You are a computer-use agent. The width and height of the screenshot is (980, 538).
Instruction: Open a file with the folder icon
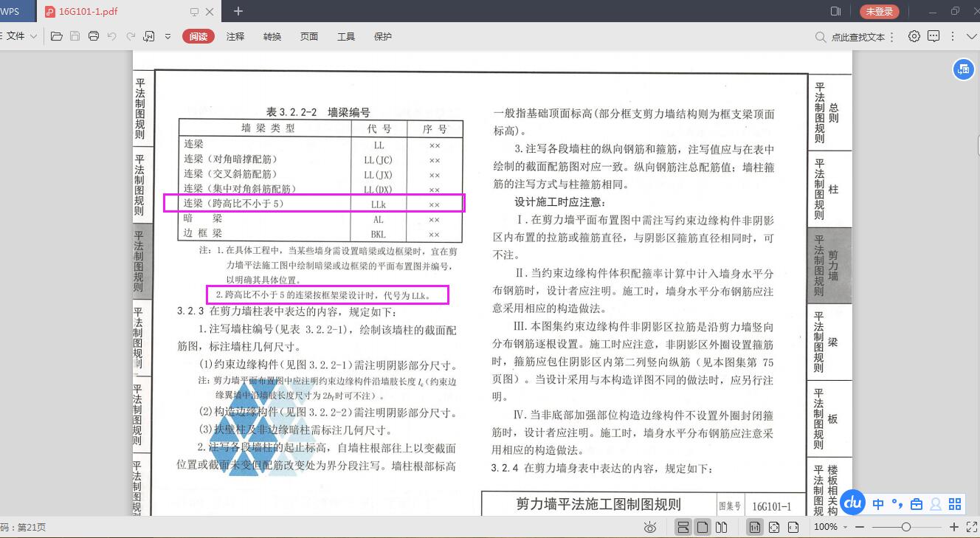click(x=56, y=36)
